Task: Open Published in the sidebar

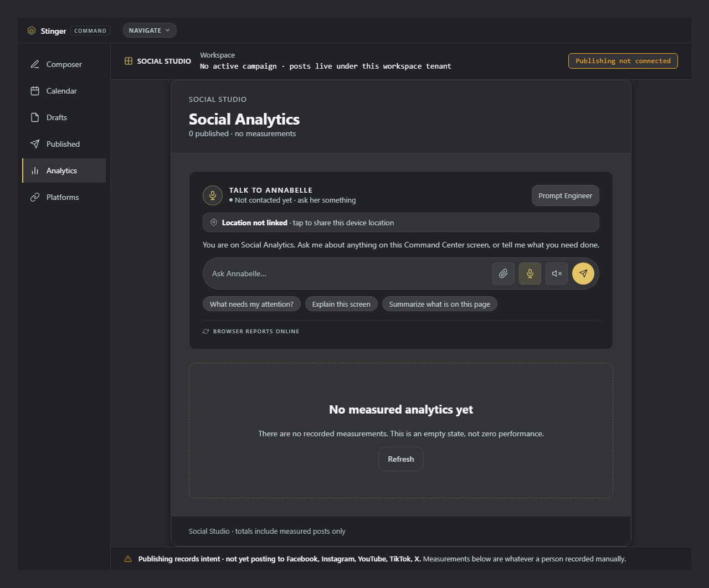Action: pos(64,144)
